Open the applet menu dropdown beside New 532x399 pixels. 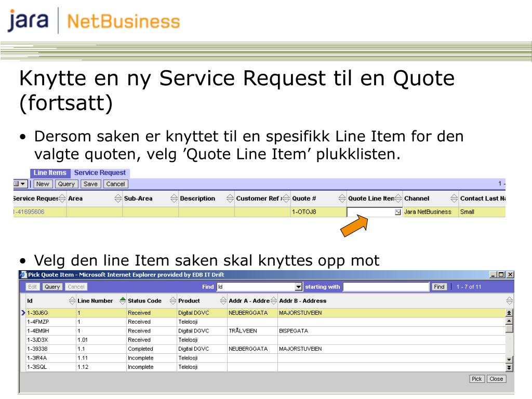(20, 184)
